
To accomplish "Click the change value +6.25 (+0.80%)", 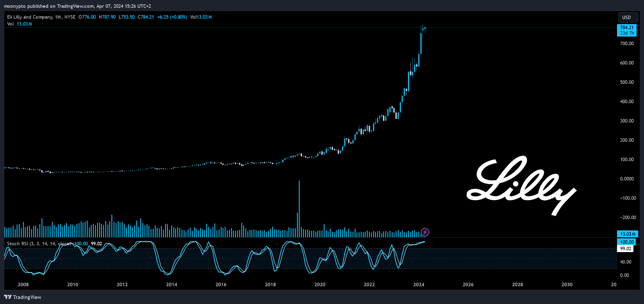I will point(172,17).
